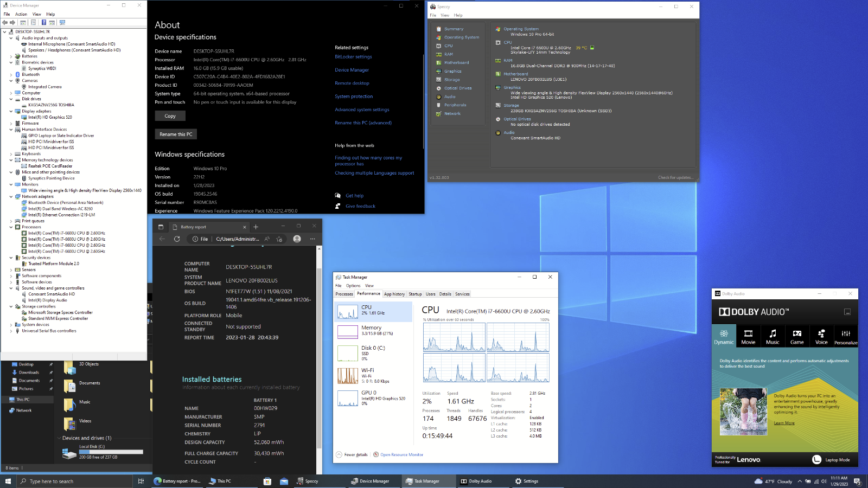The image size is (868, 488).
Task: Collapse Task Manager with Fewer details
Action: tap(352, 455)
